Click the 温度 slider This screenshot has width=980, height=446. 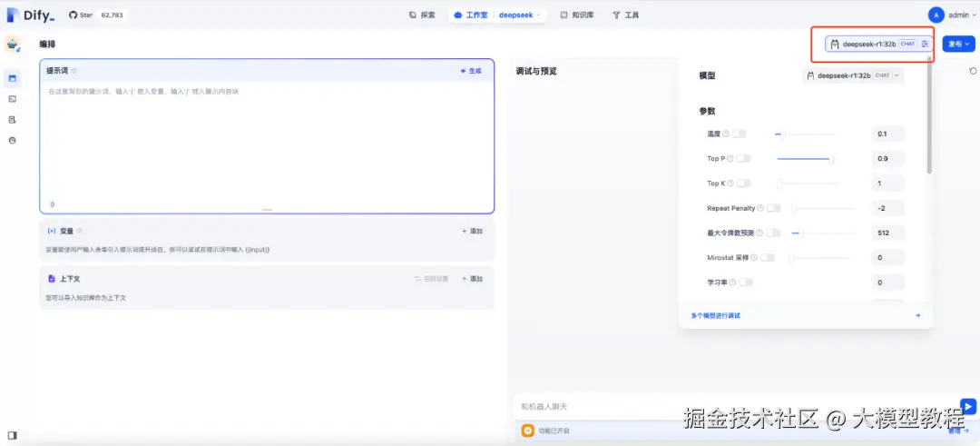click(x=805, y=134)
